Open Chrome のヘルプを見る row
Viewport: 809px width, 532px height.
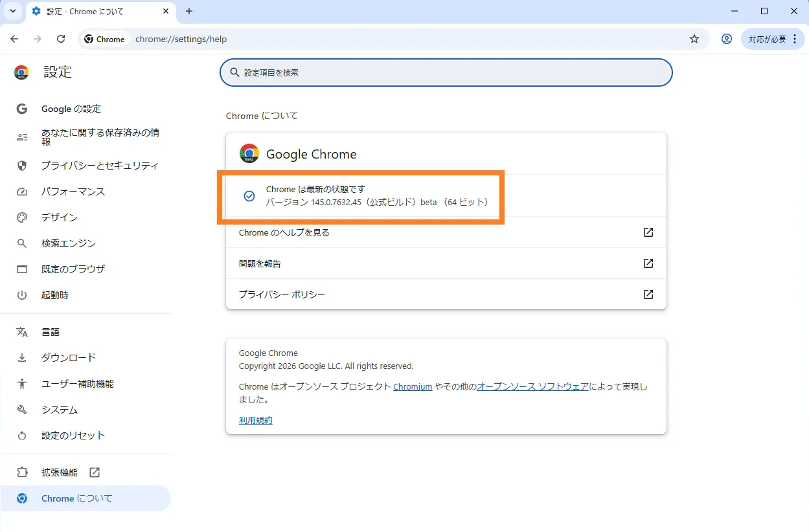[446, 232]
